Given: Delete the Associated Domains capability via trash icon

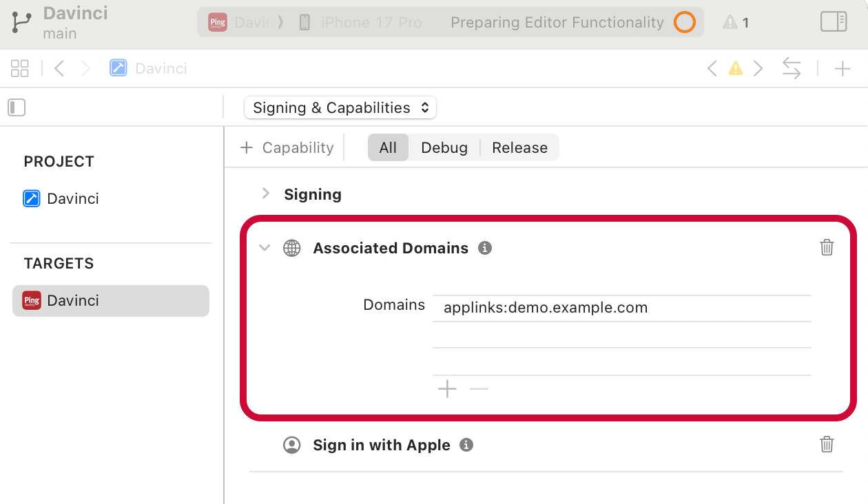Looking at the screenshot, I should coord(827,247).
